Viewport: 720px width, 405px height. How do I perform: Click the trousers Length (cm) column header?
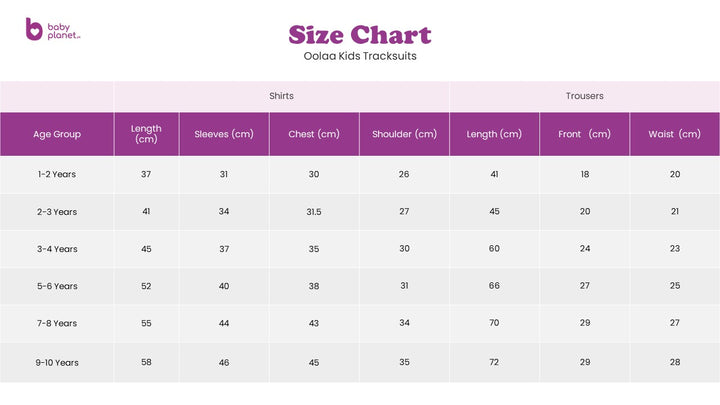pyautogui.click(x=494, y=134)
